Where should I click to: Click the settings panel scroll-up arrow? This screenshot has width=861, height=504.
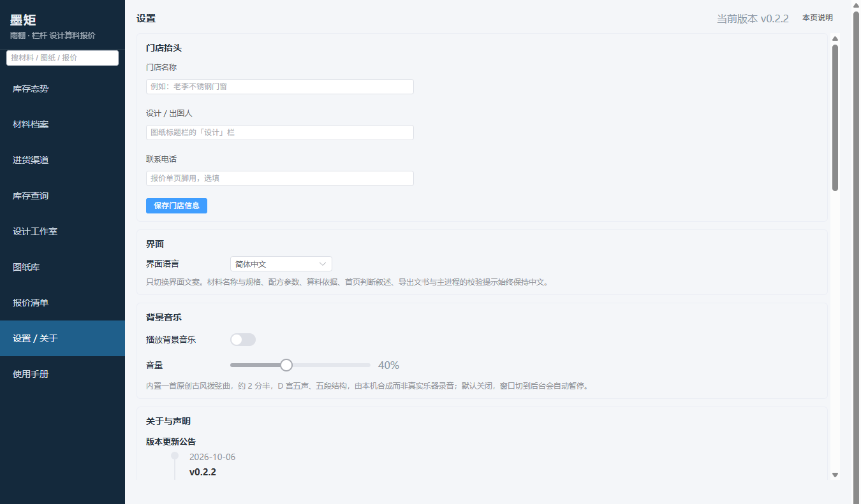coord(835,39)
